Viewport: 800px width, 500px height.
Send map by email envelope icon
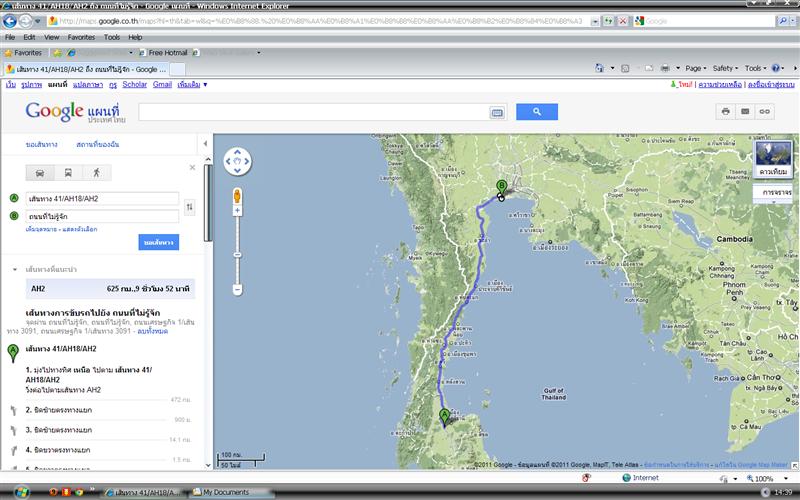[x=745, y=112]
